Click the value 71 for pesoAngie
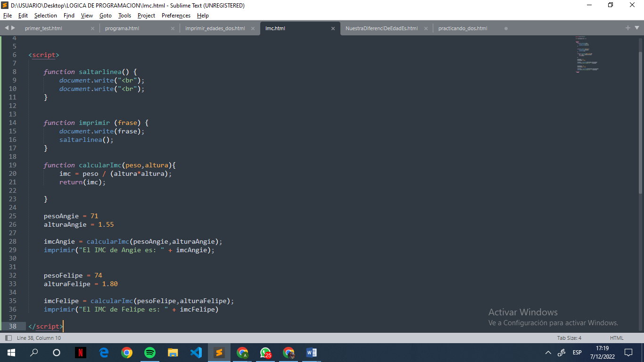644x362 pixels. point(94,216)
